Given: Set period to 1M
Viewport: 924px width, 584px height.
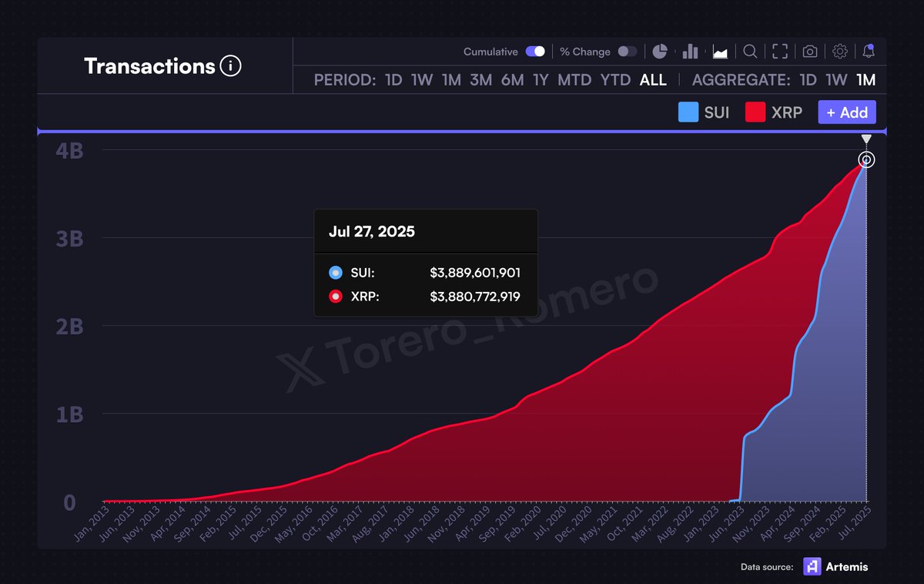Looking at the screenshot, I should (451, 80).
